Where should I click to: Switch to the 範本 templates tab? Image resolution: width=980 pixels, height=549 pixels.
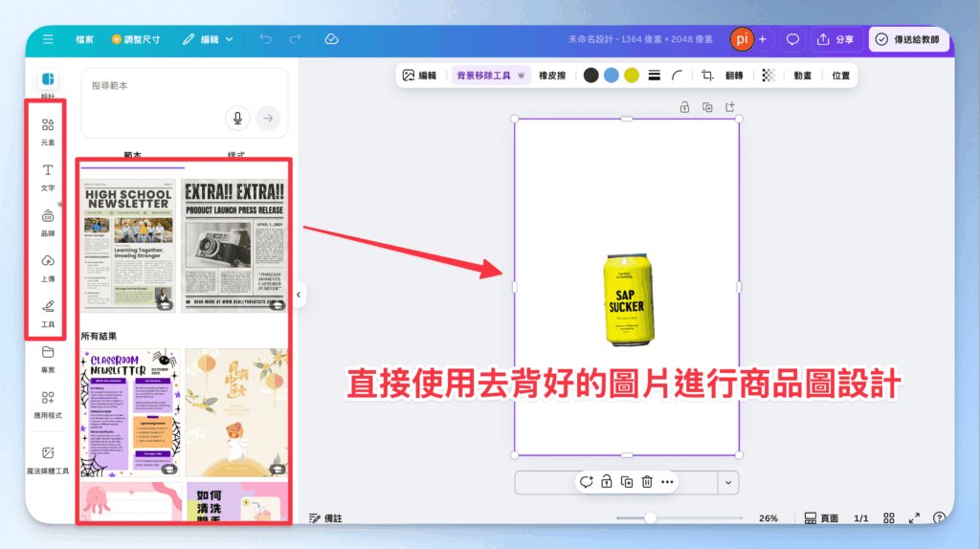coord(132,155)
